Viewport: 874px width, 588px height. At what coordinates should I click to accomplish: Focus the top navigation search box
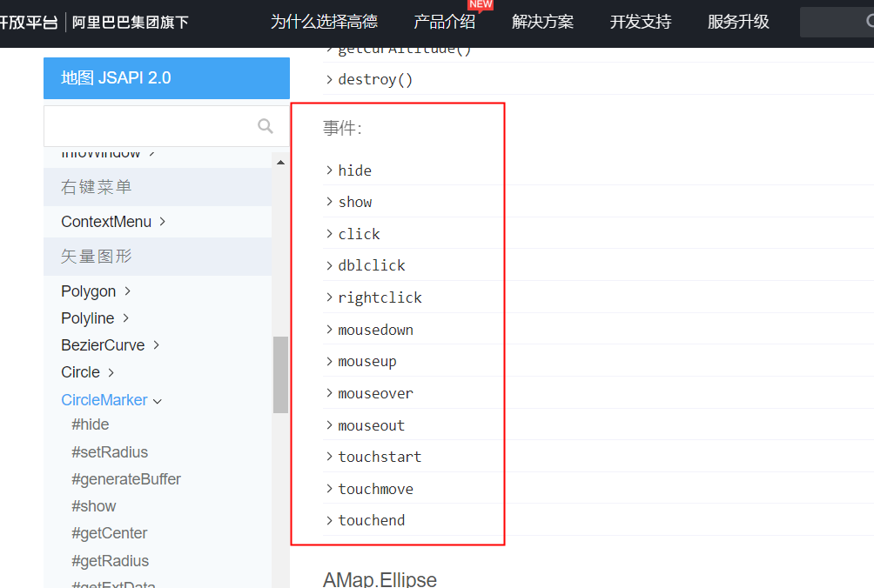837,22
